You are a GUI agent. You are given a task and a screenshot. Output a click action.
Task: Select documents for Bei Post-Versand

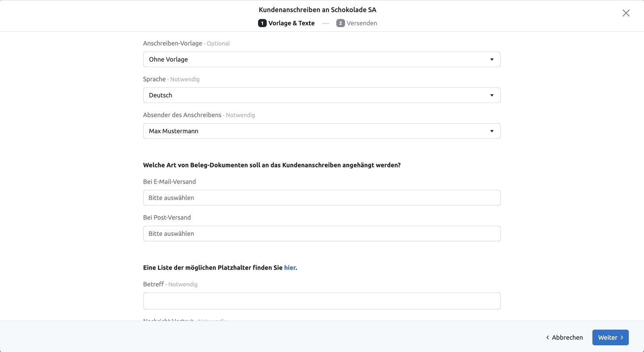pyautogui.click(x=322, y=233)
